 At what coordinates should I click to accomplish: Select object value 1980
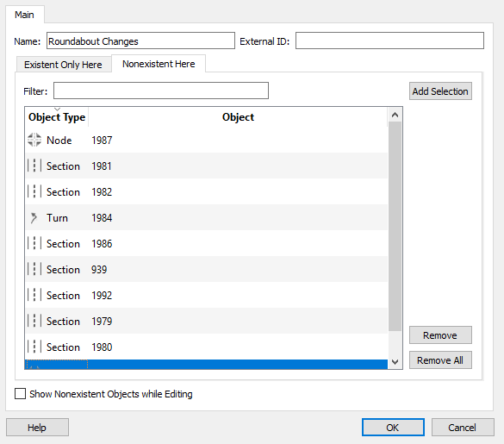click(x=102, y=347)
